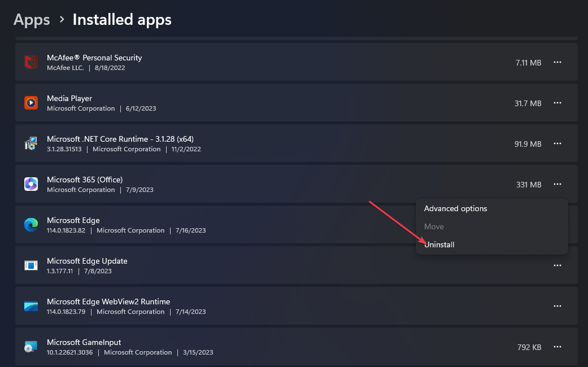Click the greyed-out Move menu entry

(x=491, y=226)
